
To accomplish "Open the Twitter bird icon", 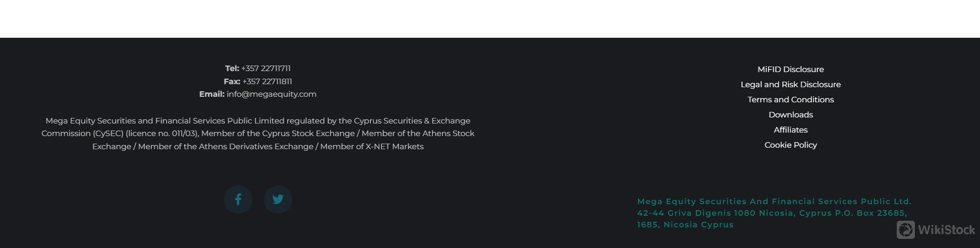I will click(x=278, y=200).
